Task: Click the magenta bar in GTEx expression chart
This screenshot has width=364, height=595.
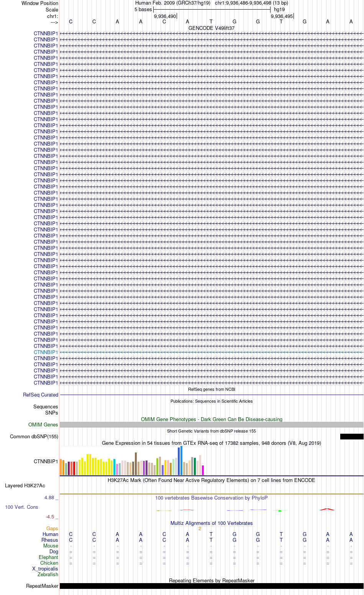Action: (203, 470)
